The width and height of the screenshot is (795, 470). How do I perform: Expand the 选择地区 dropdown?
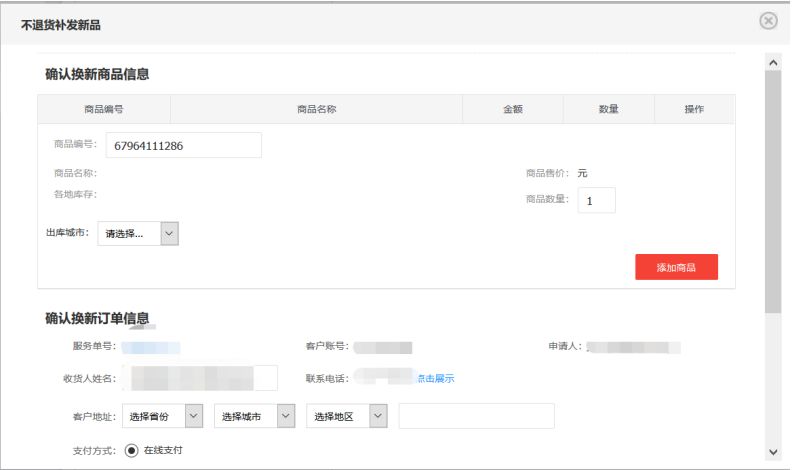click(x=347, y=416)
